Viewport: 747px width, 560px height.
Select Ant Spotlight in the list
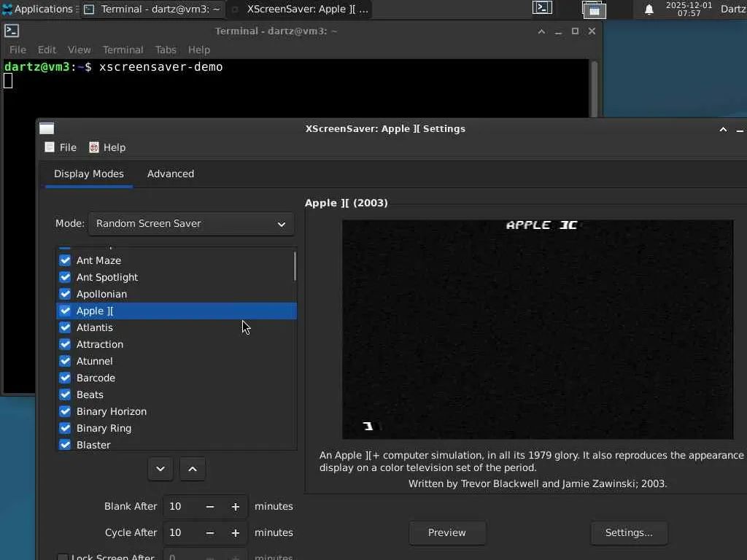pyautogui.click(x=177, y=277)
